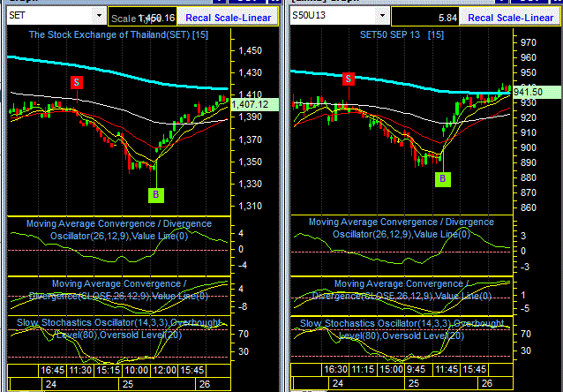Screen dimensions: 563x392
Task: Click the S50U13 symbol input field
Action: click(334, 16)
